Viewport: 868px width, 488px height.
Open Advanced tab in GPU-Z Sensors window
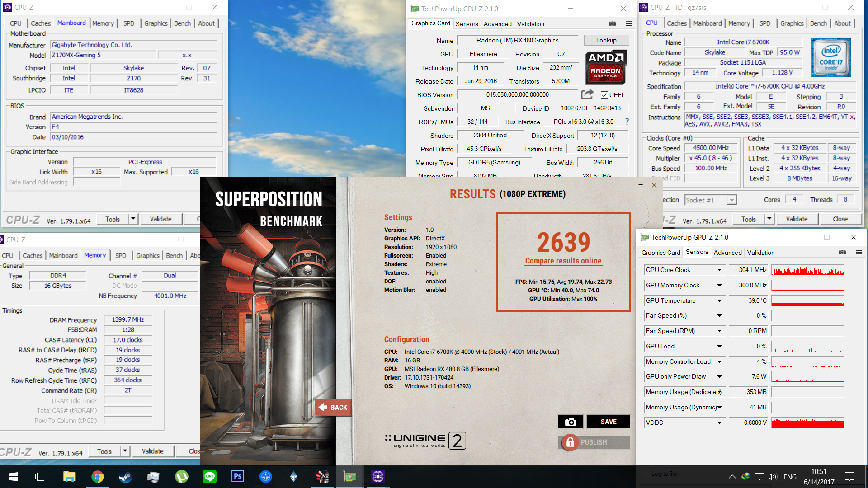[x=727, y=253]
